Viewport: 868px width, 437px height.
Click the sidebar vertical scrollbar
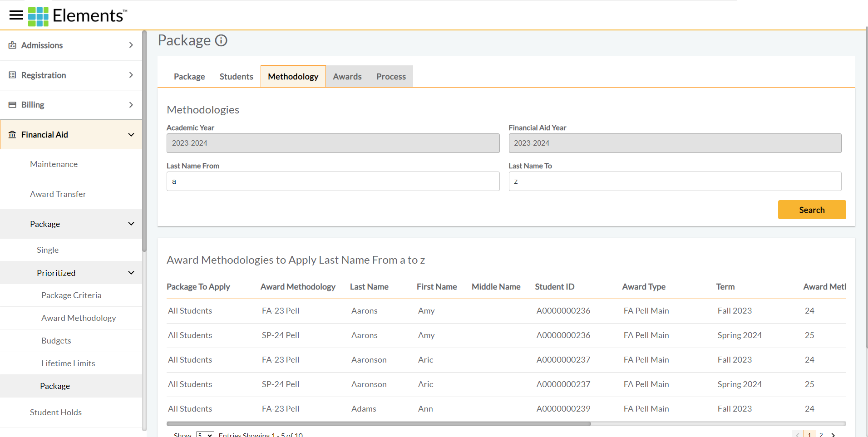(x=144, y=141)
